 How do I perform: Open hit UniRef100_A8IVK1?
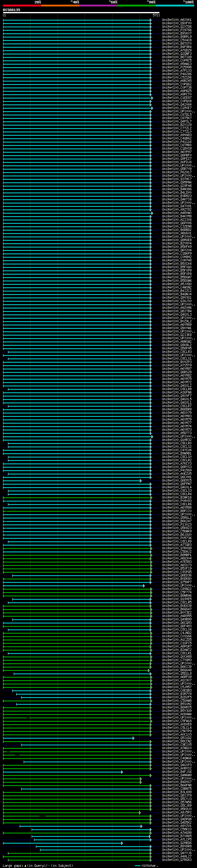tap(177, 20)
